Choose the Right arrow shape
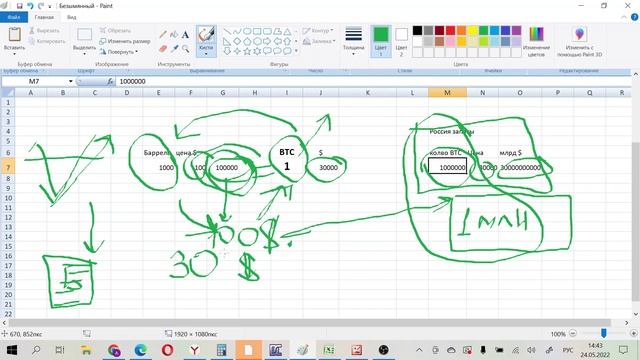 [x=267, y=41]
